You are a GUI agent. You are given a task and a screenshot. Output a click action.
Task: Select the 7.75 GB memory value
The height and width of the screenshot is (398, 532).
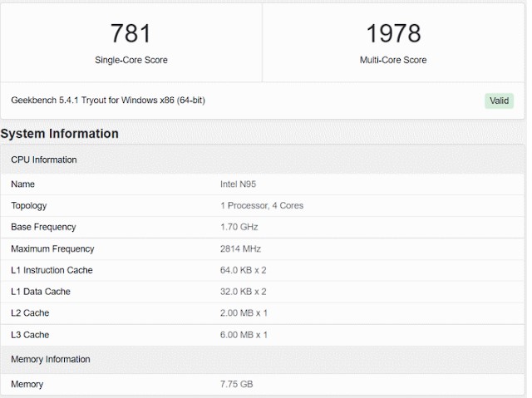click(x=237, y=384)
